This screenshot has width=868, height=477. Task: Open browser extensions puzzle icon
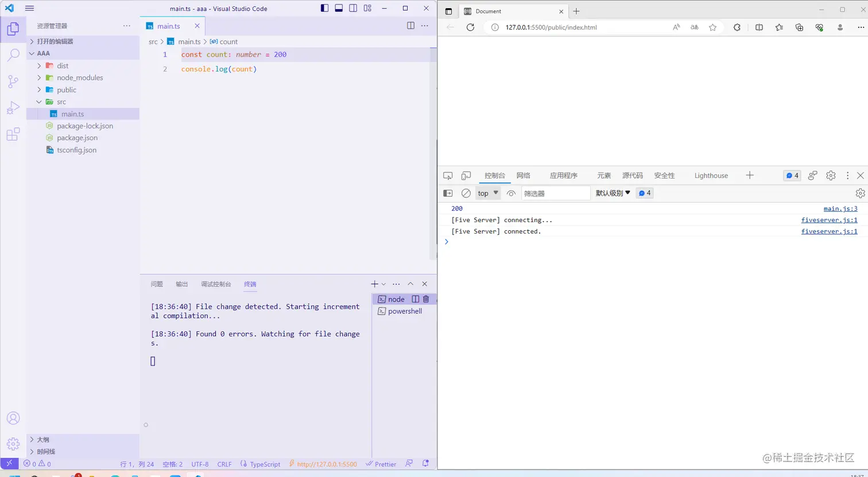click(737, 27)
